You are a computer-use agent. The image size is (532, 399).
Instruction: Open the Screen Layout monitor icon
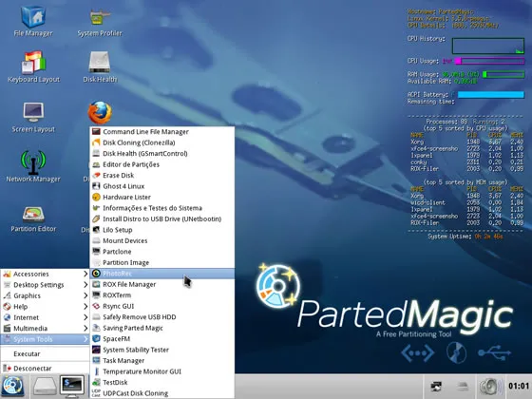coord(33,112)
